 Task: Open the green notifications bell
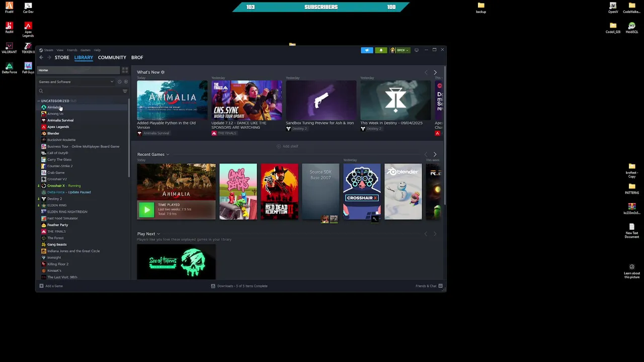[381, 50]
